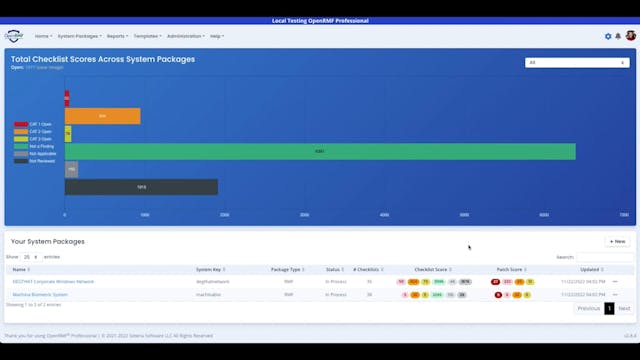This screenshot has height=360, width=640.
Task: Open the Administration menu
Action: click(x=186, y=36)
